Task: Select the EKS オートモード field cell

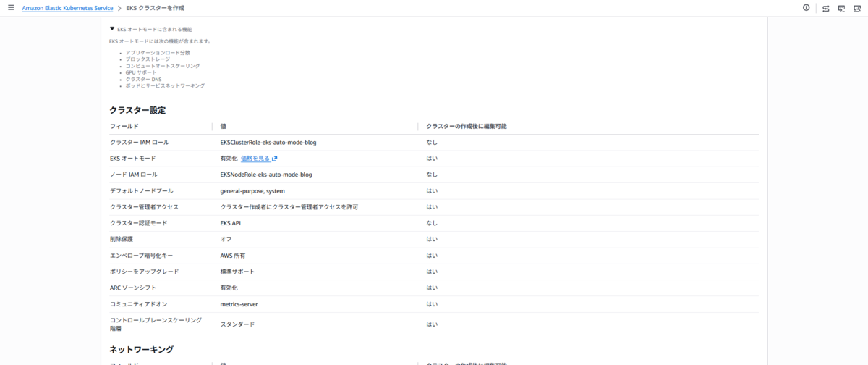Action: click(x=132, y=158)
